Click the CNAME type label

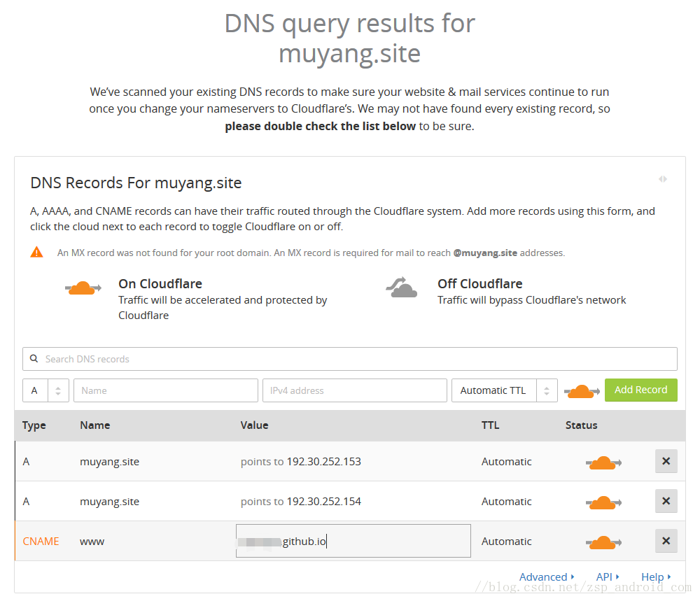click(41, 542)
